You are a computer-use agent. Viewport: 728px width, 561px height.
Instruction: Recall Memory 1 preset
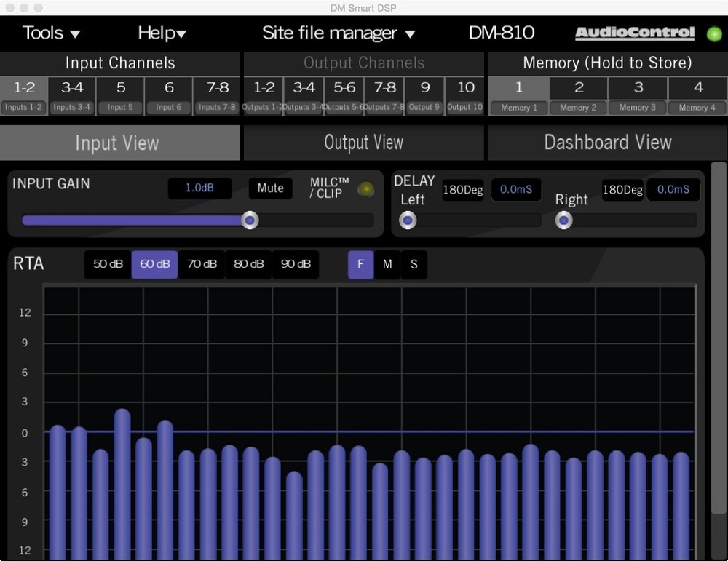click(x=518, y=96)
